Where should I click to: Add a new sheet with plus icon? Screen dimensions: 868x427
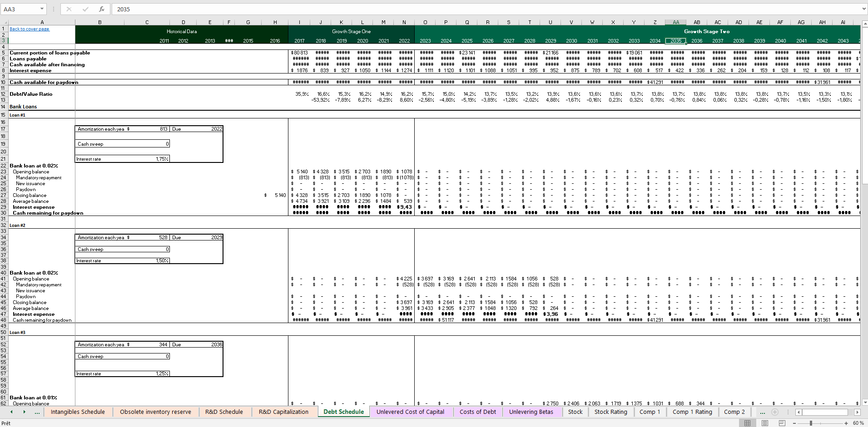click(x=775, y=412)
